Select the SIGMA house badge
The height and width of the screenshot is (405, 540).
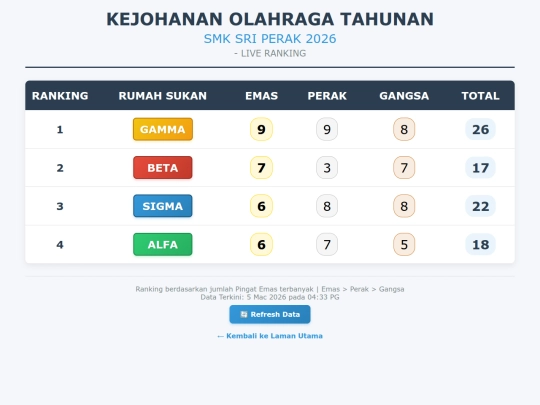click(x=163, y=206)
